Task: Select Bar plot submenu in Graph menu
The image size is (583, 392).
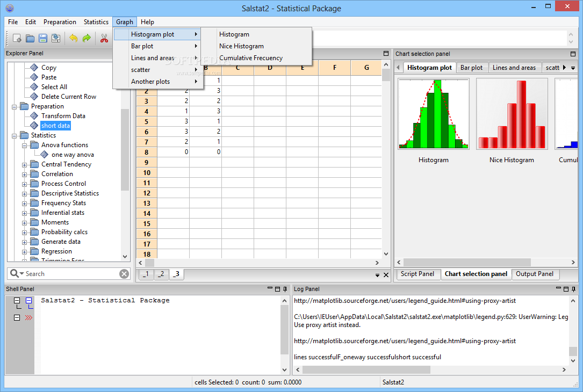Action: 158,46
